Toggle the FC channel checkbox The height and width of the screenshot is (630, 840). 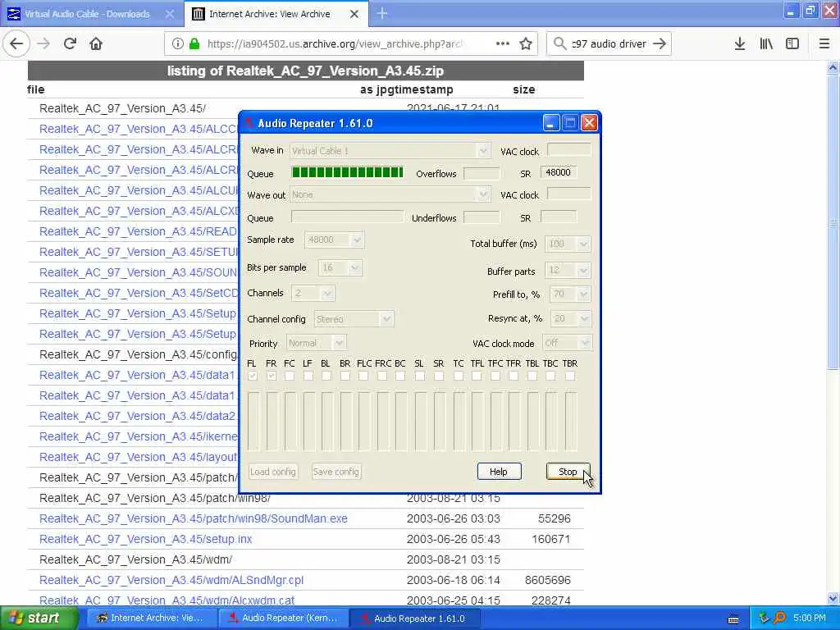(290, 376)
